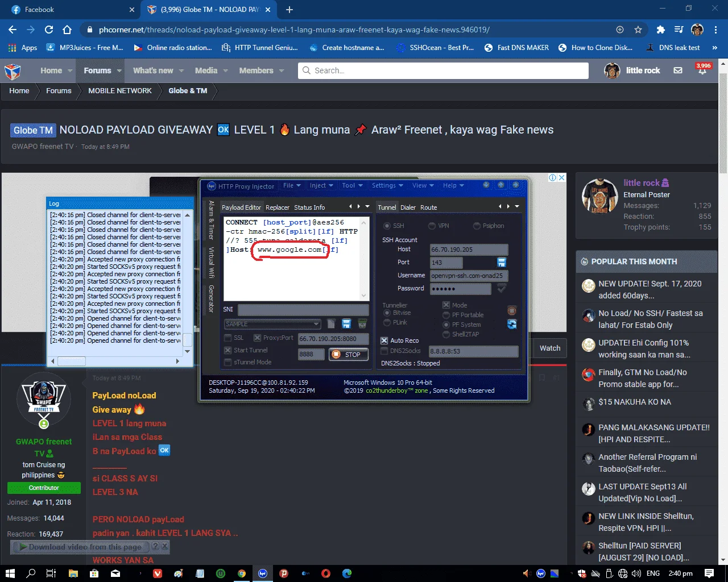Select the PLink tunnelier option
The height and width of the screenshot is (582, 728).
pos(387,322)
